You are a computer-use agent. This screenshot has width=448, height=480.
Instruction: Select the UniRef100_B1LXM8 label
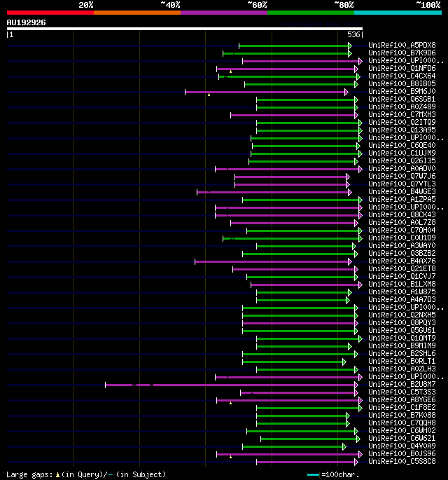(402, 284)
